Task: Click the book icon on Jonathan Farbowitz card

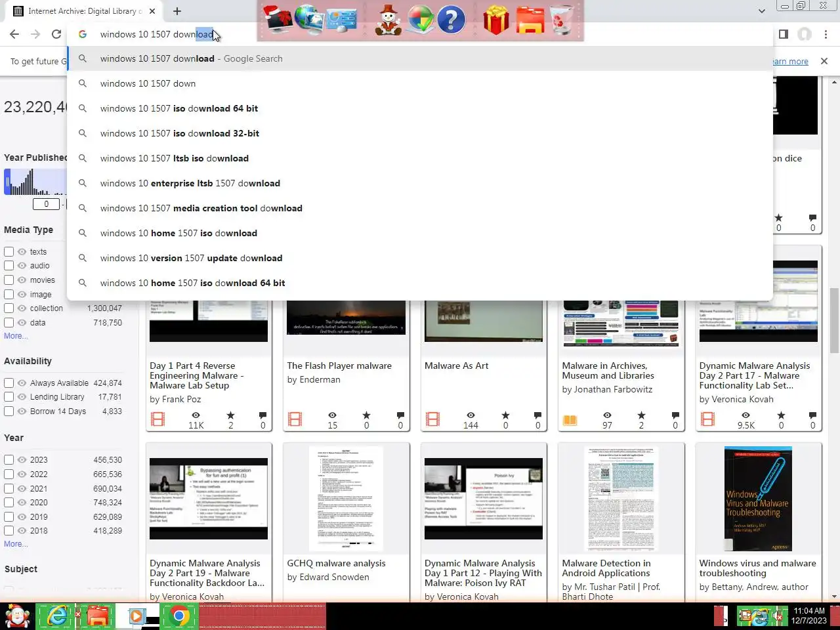Action: (570, 420)
